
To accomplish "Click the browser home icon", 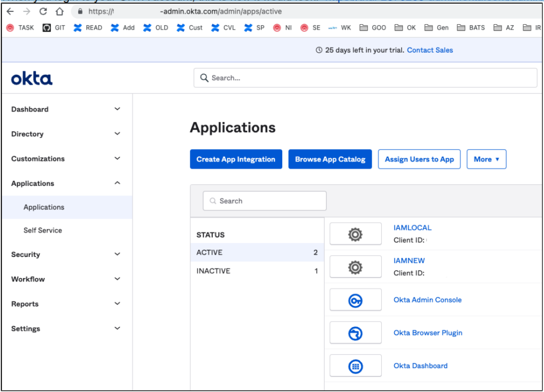I will click(x=60, y=11).
